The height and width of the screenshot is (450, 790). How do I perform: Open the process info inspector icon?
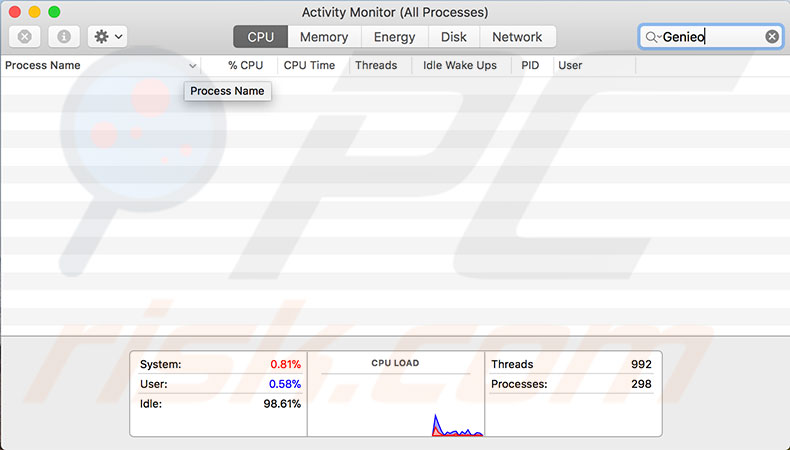[63, 37]
